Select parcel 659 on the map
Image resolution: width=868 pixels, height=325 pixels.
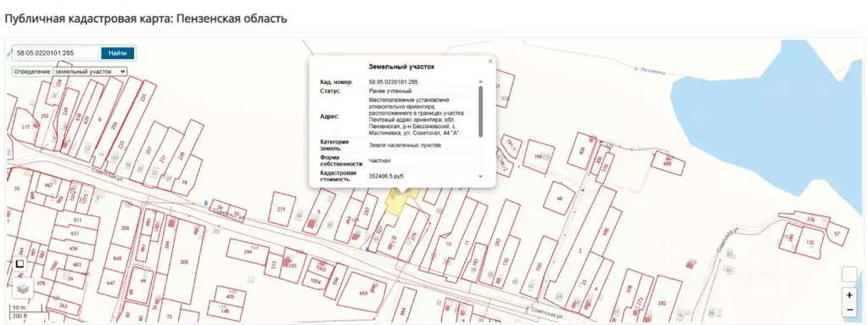[363, 294]
